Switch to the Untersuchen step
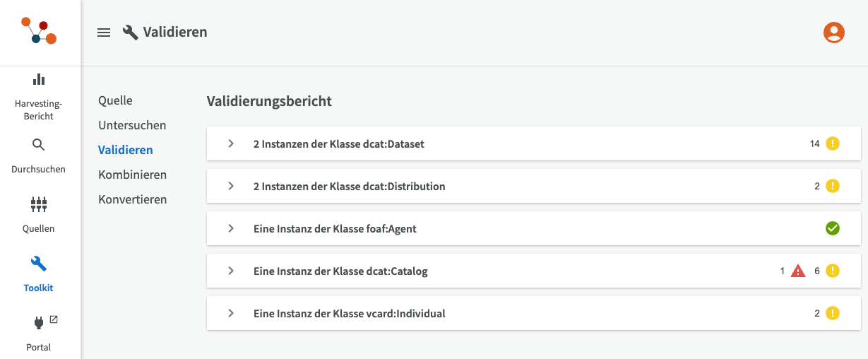Screen dimensions: 868x359 coord(132,125)
